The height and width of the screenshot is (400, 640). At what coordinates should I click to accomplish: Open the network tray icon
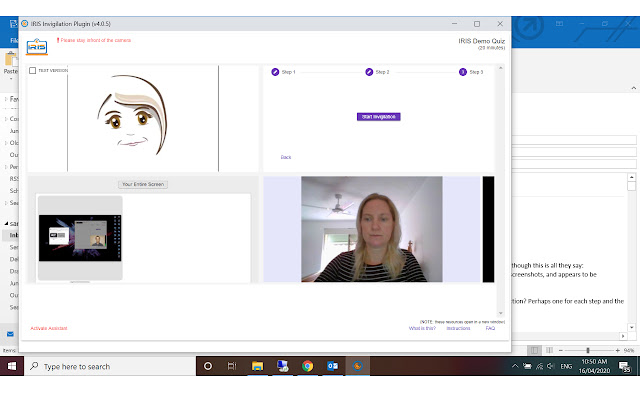click(x=539, y=366)
